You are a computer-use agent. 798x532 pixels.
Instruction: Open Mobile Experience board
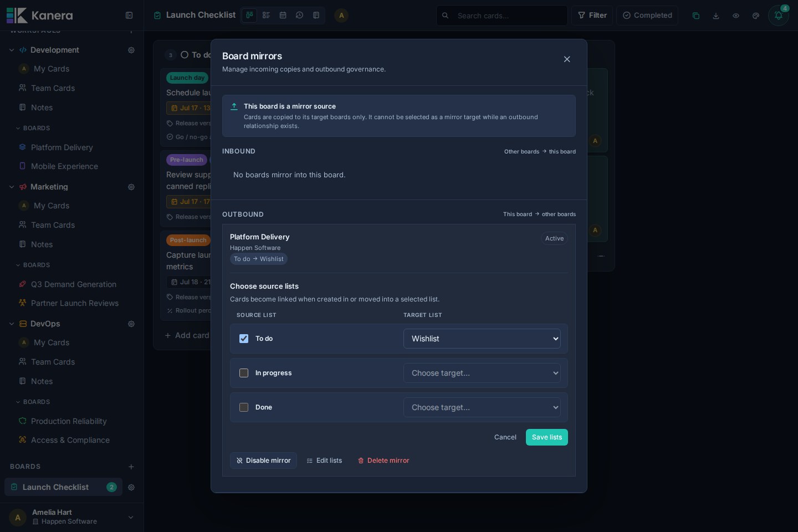pos(64,166)
